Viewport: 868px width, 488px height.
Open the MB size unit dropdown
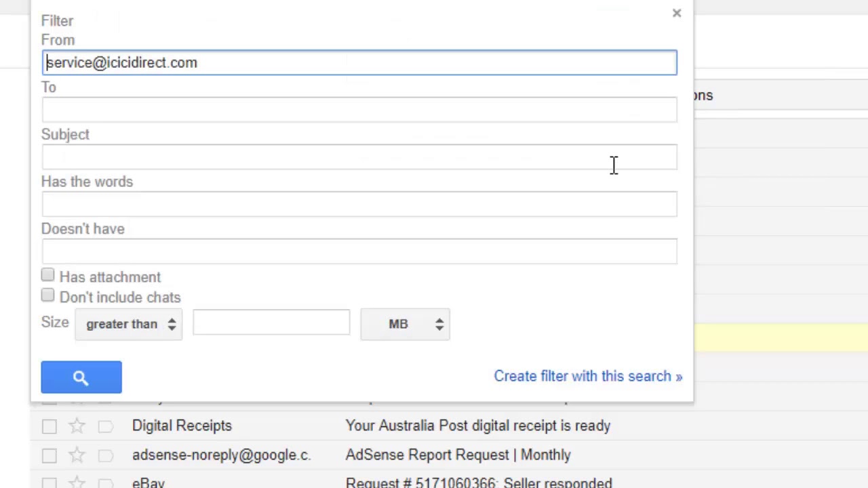(x=405, y=324)
